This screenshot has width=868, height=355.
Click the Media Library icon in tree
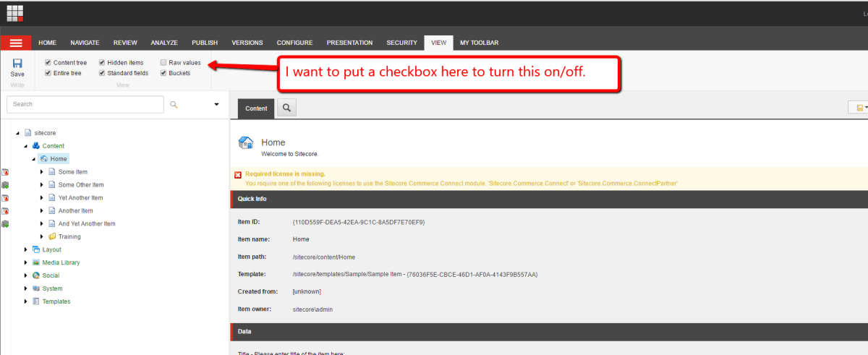point(36,262)
